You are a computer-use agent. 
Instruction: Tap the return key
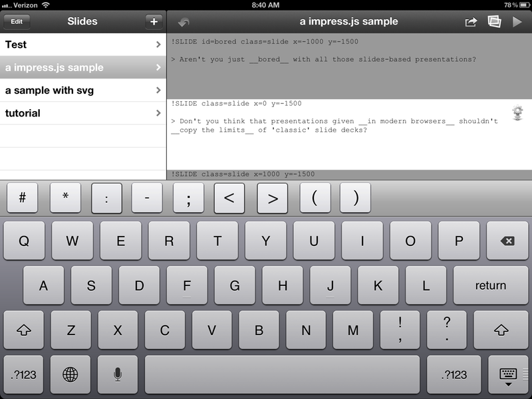[491, 285]
